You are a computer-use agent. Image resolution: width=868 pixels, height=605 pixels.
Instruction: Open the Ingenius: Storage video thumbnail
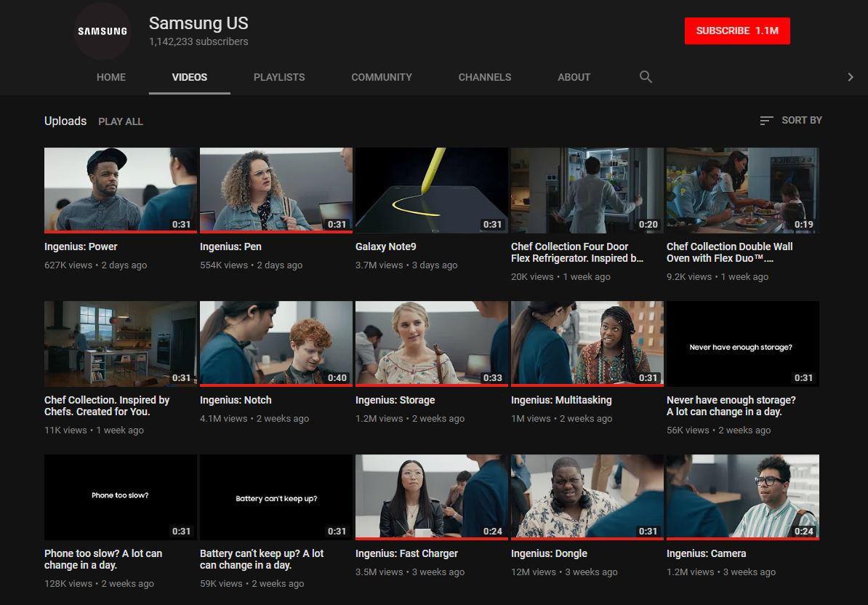click(x=432, y=344)
